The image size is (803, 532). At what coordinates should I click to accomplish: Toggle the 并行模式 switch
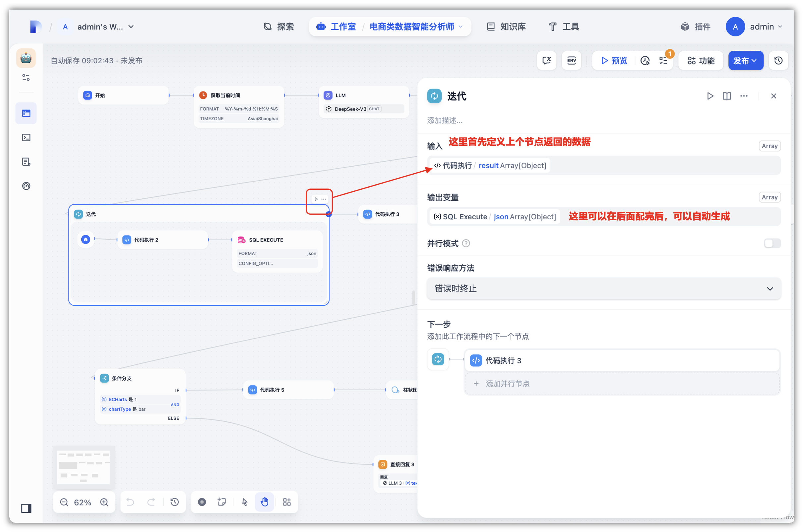pos(772,243)
